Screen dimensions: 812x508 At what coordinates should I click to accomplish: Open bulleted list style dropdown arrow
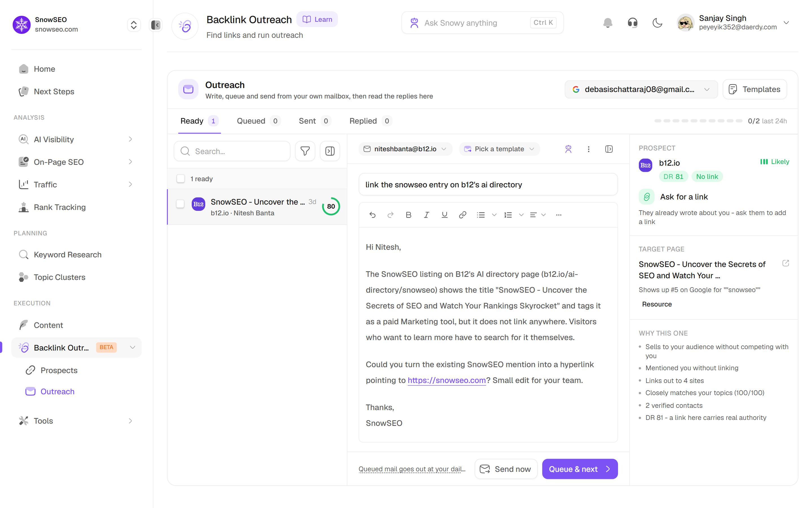click(x=494, y=215)
